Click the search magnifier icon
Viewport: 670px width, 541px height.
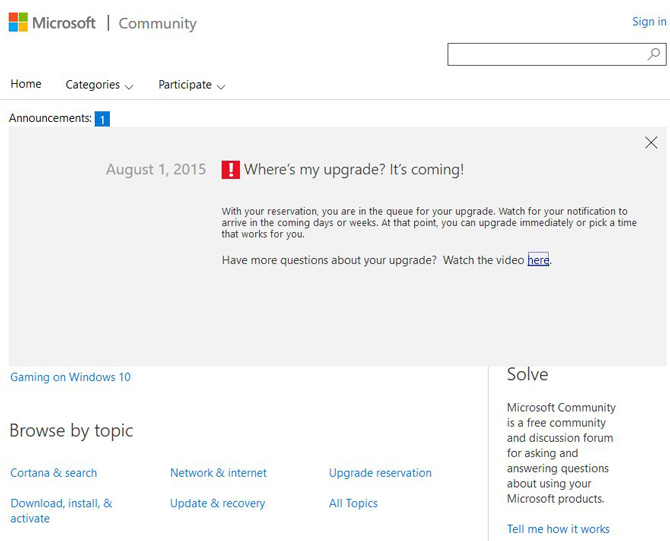(x=653, y=54)
